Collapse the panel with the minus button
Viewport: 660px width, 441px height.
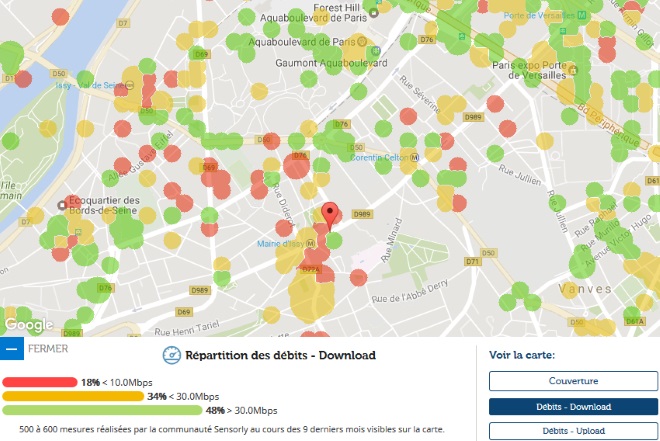[x=11, y=349]
